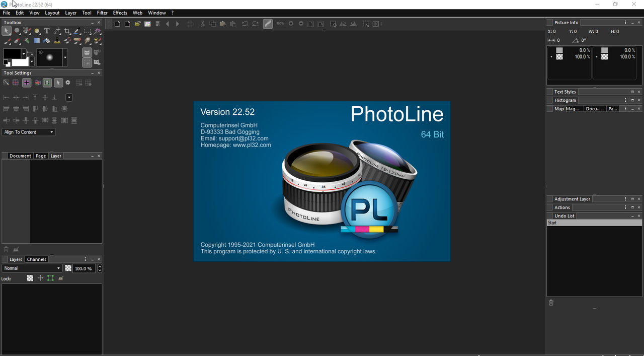Viewport: 644px width, 356px height.
Task: Toggle the green frame button in Tool Settings
Action: 47,83
